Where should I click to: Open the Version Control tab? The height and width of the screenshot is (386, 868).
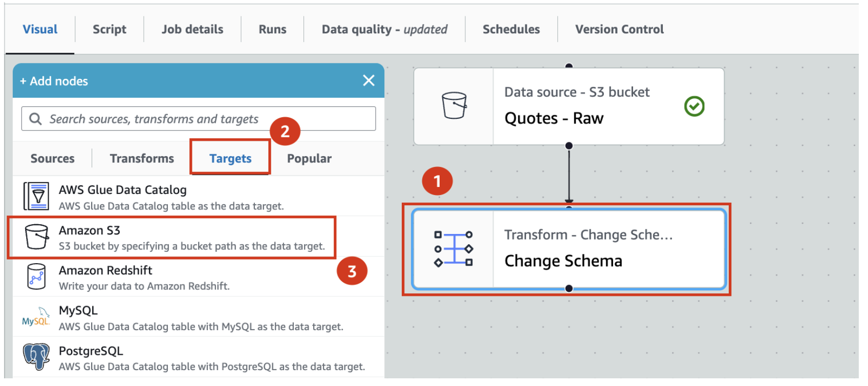pos(619,30)
